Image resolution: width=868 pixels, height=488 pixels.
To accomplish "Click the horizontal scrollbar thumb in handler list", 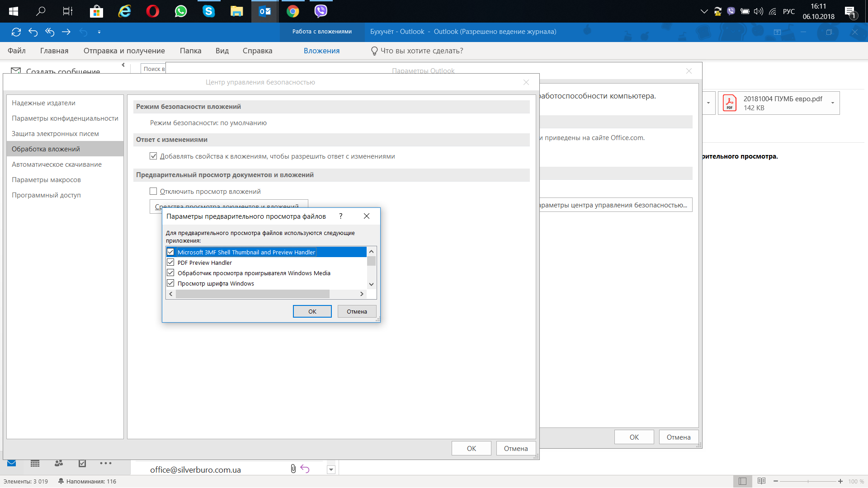I will 252,294.
